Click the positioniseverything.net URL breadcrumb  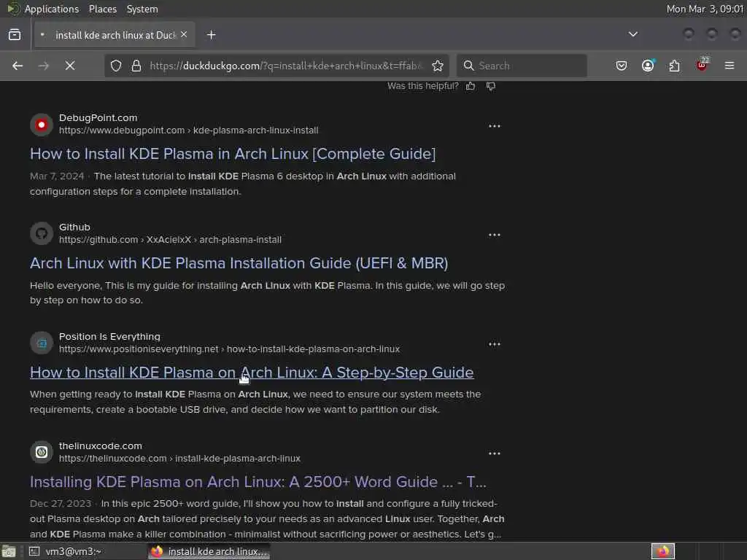point(229,349)
